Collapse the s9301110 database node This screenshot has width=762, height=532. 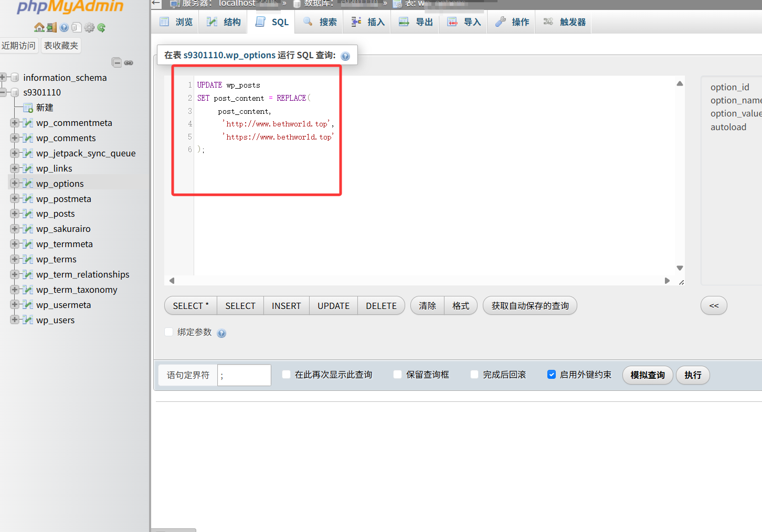[x=3, y=92]
